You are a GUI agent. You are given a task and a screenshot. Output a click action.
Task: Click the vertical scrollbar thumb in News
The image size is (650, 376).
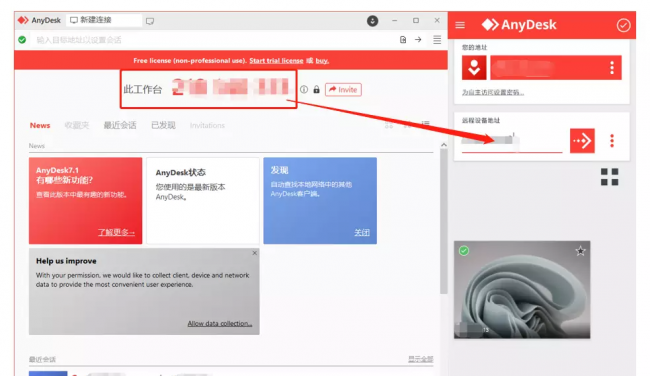444,221
